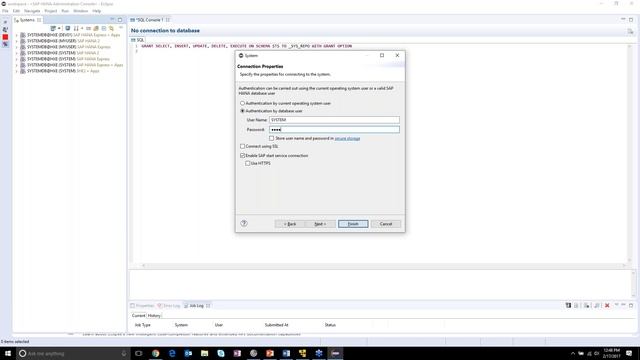Click the User Name input field
Viewport: 640px width, 360px height.
pos(334,120)
